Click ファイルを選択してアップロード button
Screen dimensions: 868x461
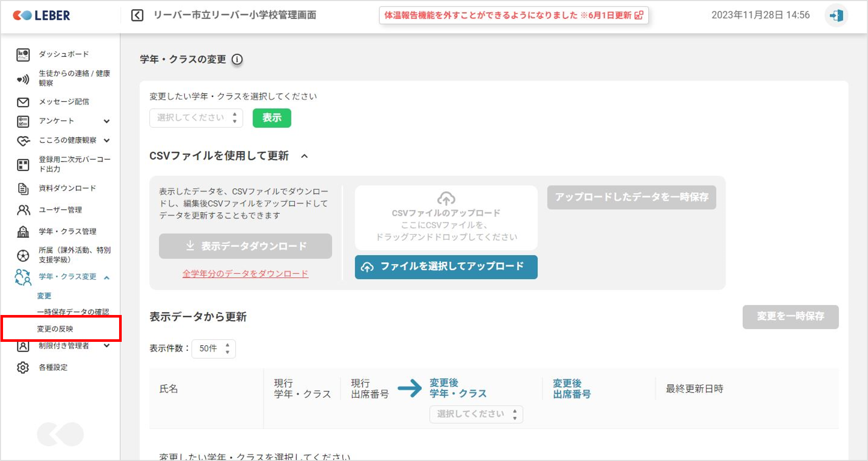point(446,267)
